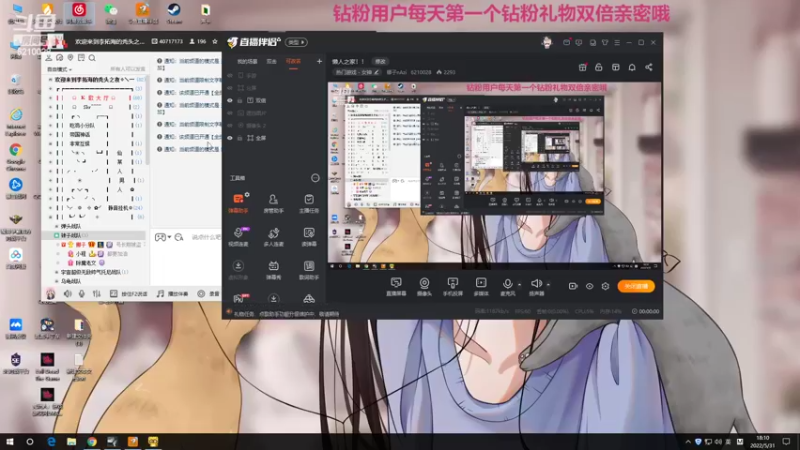
Task: Select the highlighted orange scene tab
Action: tap(293, 62)
